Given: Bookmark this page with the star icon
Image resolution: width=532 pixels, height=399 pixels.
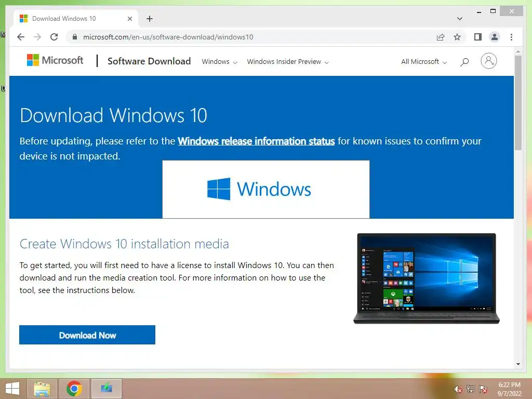Looking at the screenshot, I should 457,37.
